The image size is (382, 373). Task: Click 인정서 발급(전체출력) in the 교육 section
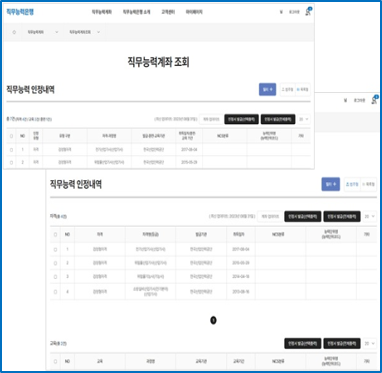342,343
